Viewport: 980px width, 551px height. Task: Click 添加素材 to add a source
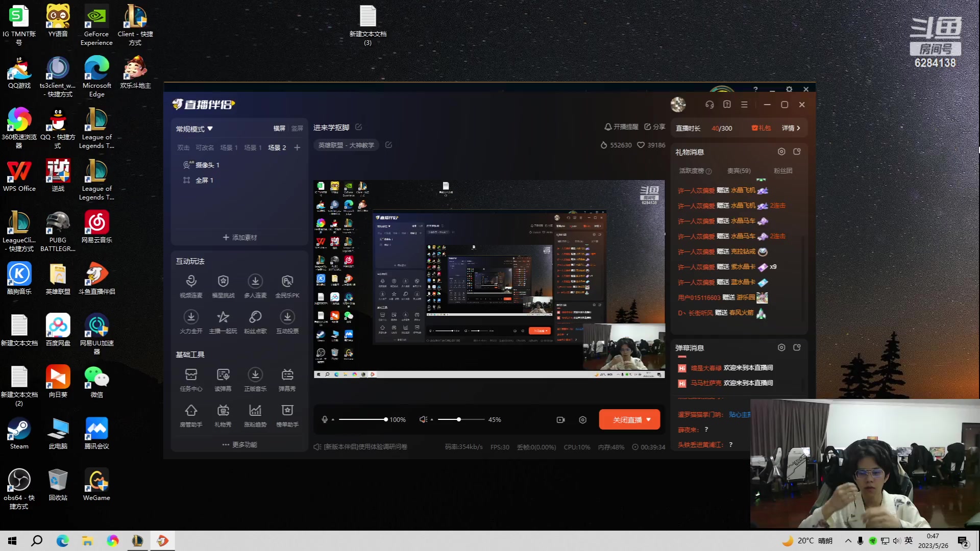[x=239, y=237]
